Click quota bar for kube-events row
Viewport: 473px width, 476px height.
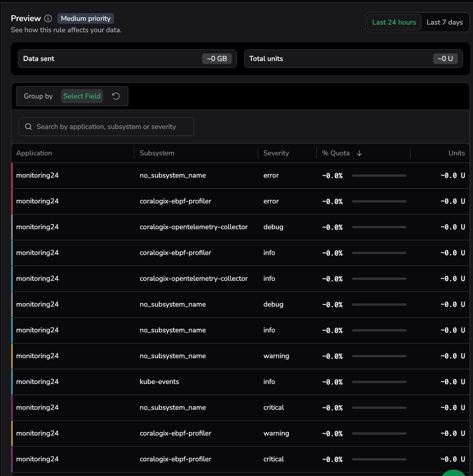tap(379, 382)
